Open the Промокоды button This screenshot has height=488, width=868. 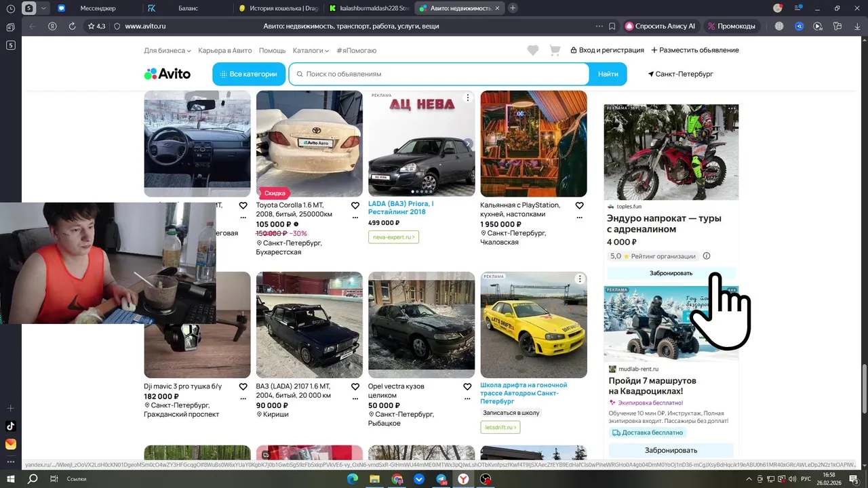point(731,26)
